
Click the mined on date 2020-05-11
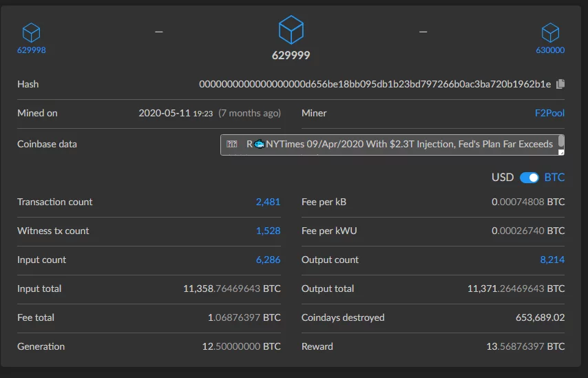165,113
